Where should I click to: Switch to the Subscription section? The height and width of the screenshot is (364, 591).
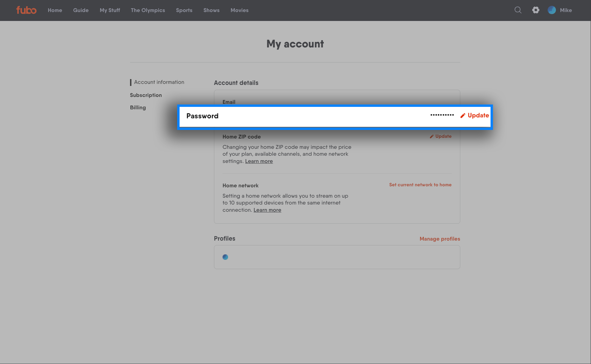(x=146, y=95)
